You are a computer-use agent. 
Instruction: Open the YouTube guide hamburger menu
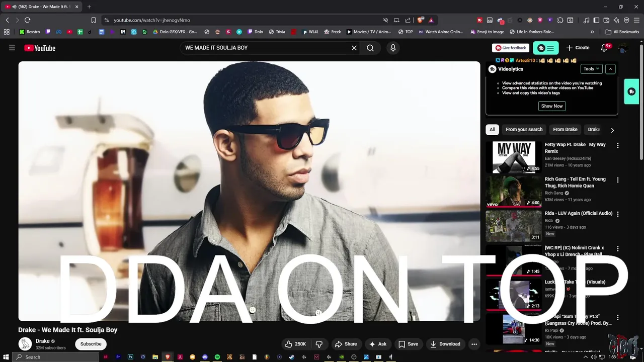(12, 48)
